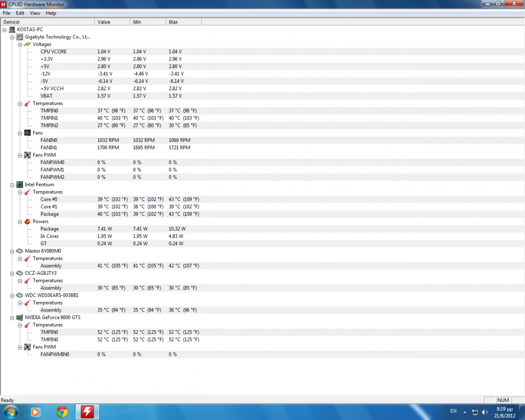Click the Min column header
The height and width of the screenshot is (420, 525).
point(148,22)
